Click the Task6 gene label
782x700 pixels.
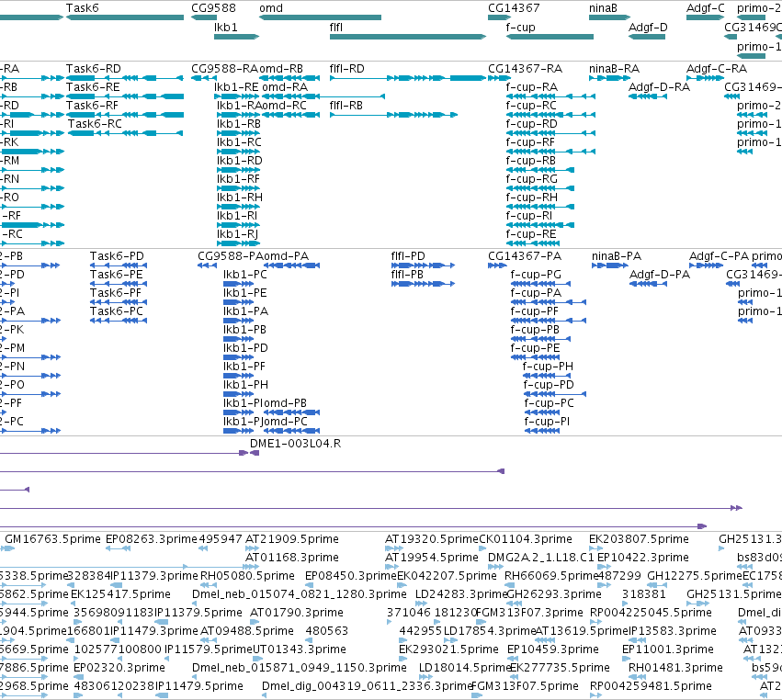pyautogui.click(x=83, y=8)
